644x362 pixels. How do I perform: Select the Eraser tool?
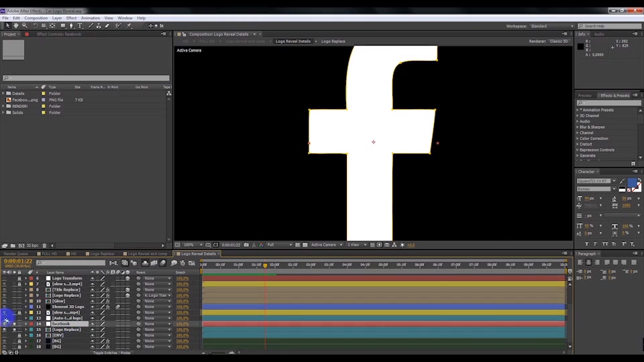(x=107, y=26)
